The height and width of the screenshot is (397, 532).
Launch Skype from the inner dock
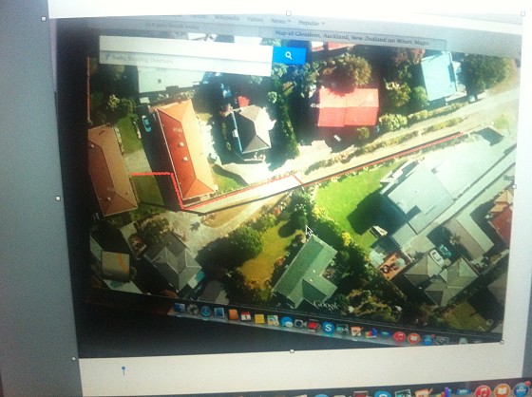point(328,328)
